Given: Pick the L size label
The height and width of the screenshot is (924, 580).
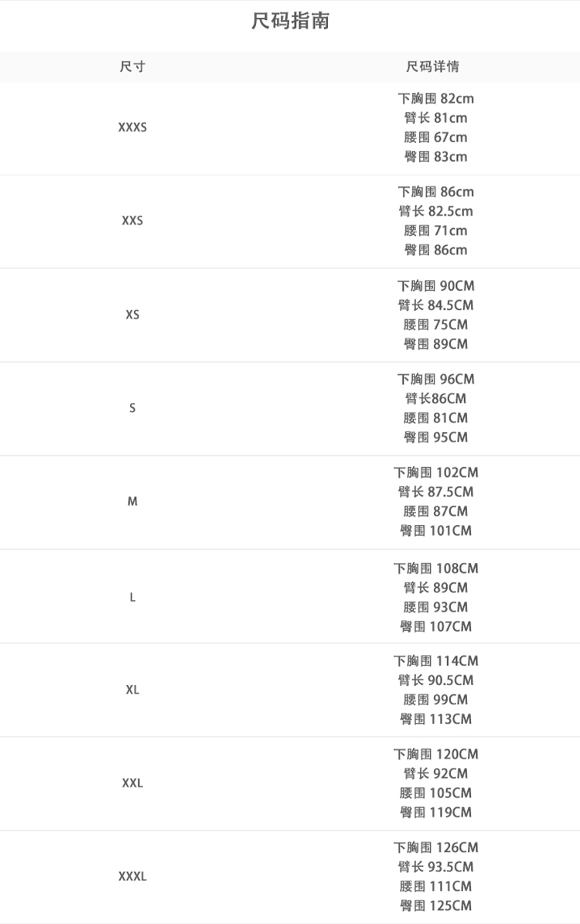Looking at the screenshot, I should [132, 597].
